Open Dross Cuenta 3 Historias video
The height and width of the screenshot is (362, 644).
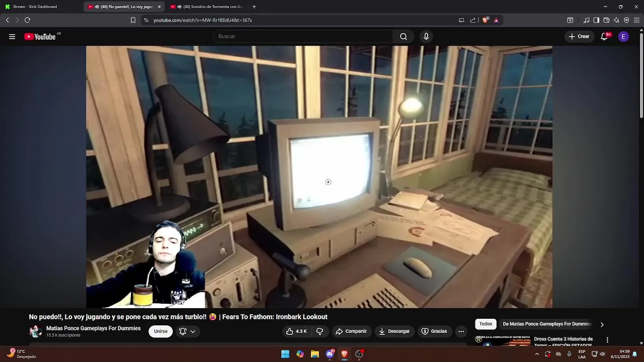coord(563,342)
